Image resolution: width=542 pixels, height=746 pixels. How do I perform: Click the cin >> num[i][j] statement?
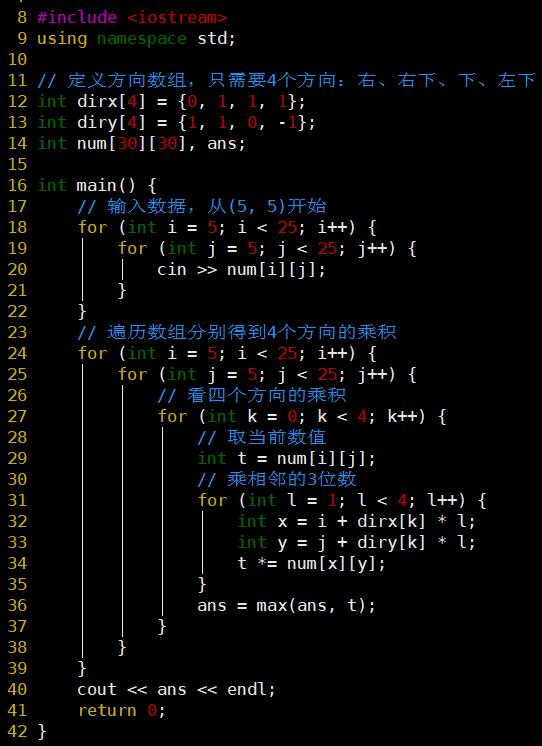(242, 269)
